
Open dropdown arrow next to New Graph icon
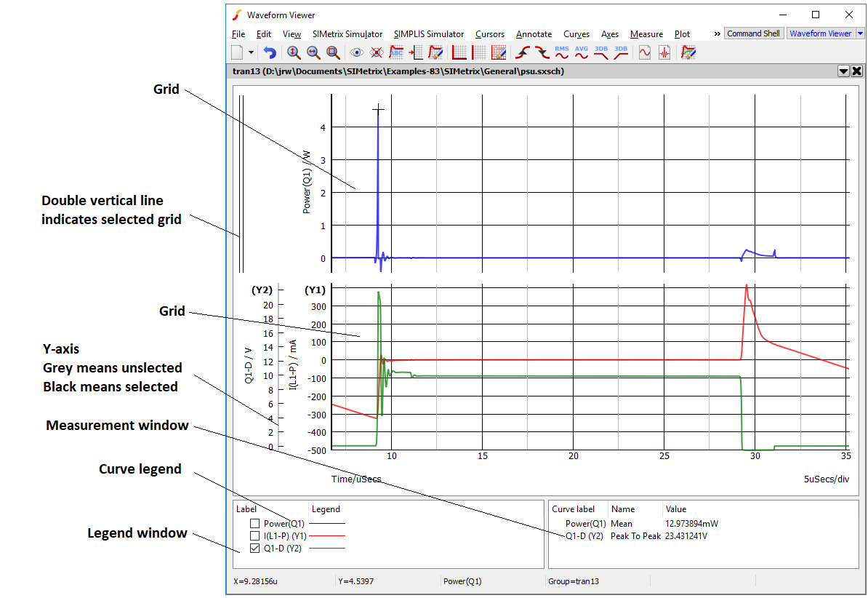251,52
